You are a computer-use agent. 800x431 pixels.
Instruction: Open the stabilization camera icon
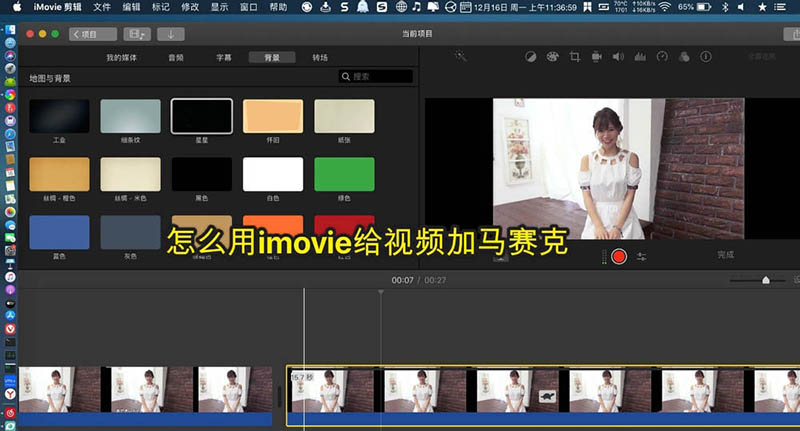click(596, 57)
